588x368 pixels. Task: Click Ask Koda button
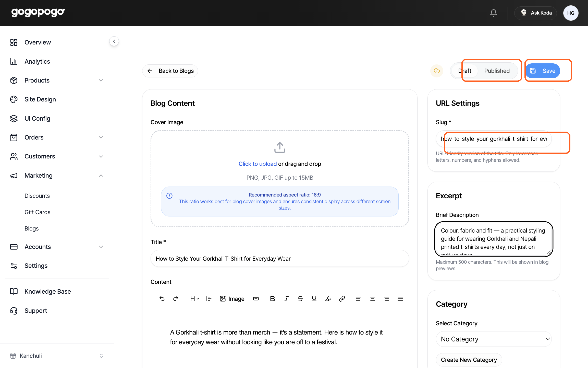[x=536, y=13]
